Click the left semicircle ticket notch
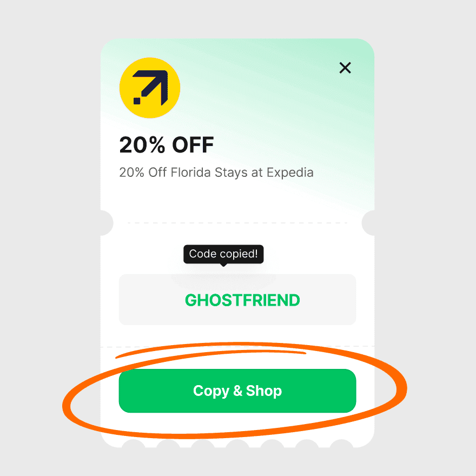This screenshot has width=476, height=476. (107, 223)
